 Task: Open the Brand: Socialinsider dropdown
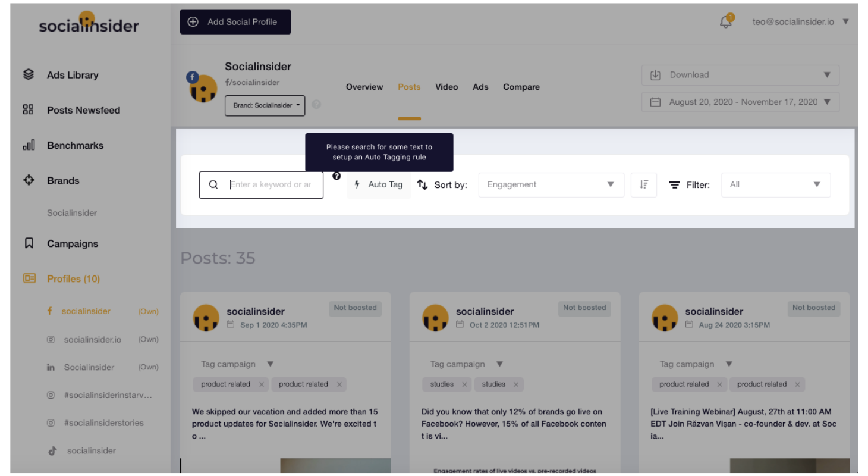pos(265,105)
